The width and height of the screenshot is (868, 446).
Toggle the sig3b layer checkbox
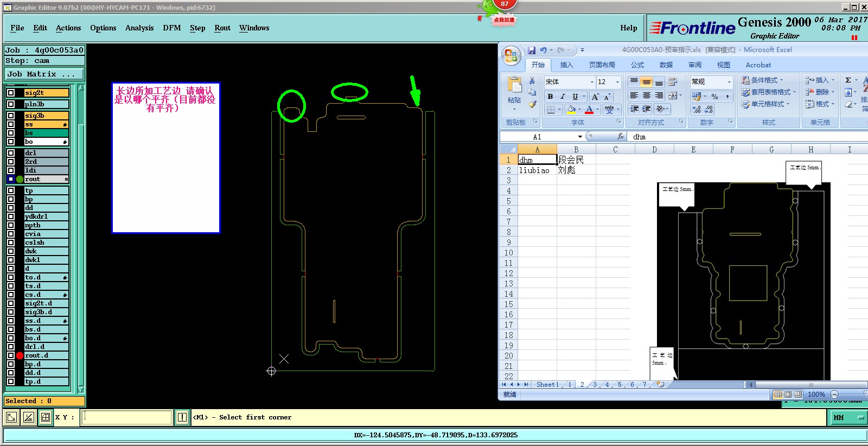click(x=11, y=116)
